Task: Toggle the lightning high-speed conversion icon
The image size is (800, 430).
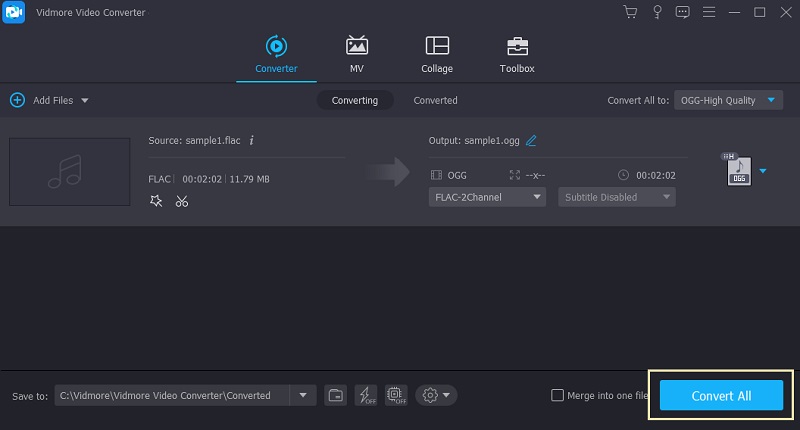Action: coord(366,395)
